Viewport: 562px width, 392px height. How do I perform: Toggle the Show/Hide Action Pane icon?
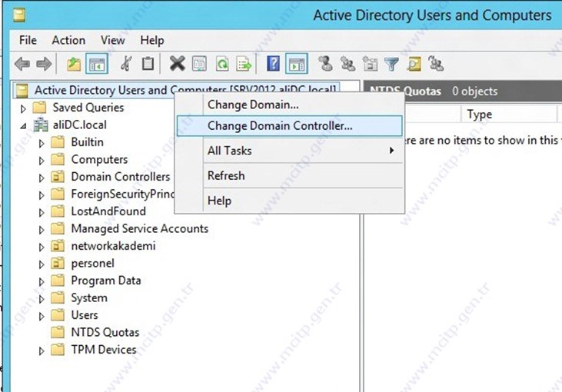297,64
